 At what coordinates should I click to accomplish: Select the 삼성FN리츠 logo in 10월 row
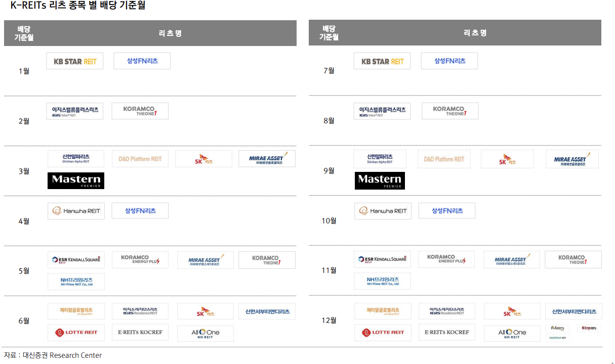tap(447, 211)
